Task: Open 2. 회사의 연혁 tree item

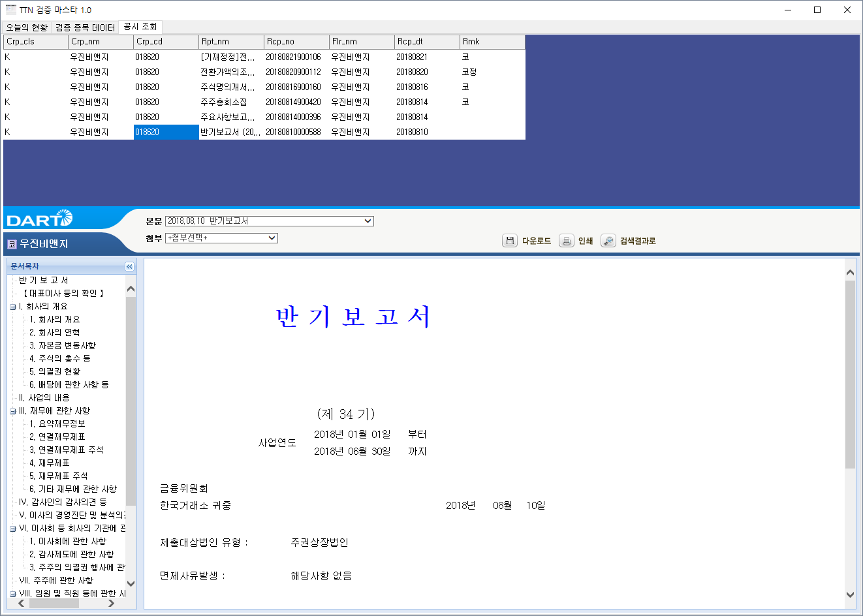Action: (54, 333)
